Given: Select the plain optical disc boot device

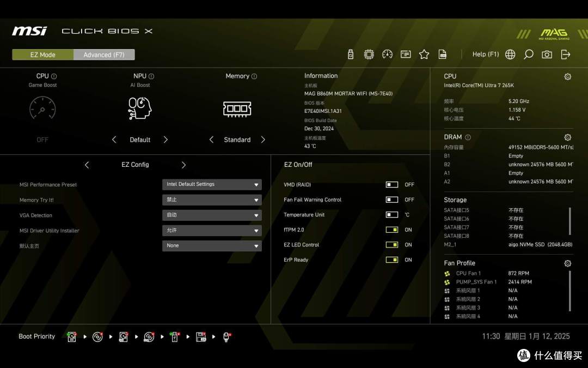Looking at the screenshot, I should click(x=97, y=337).
